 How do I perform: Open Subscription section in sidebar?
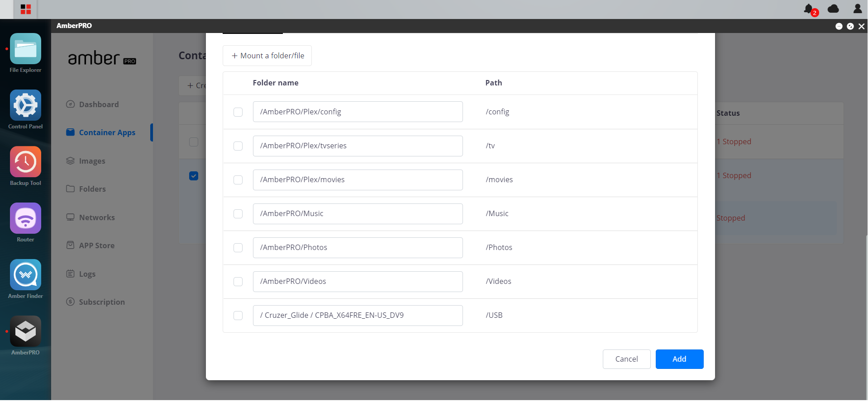tap(102, 302)
